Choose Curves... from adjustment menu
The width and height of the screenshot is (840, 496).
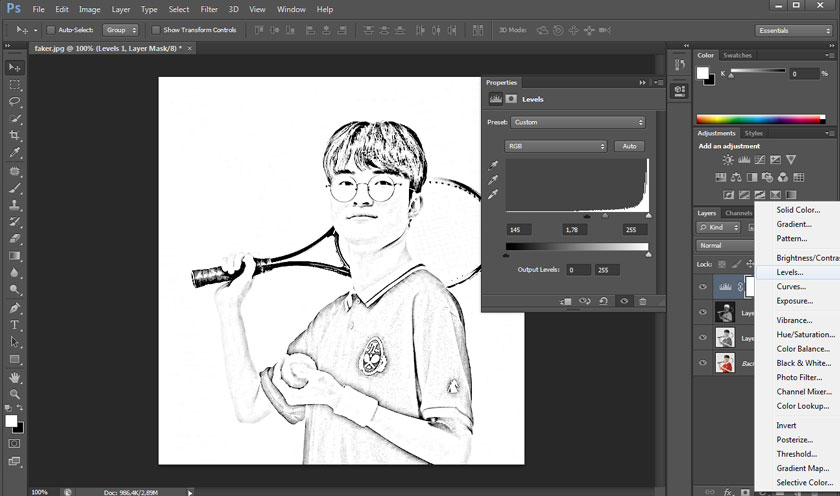point(791,287)
